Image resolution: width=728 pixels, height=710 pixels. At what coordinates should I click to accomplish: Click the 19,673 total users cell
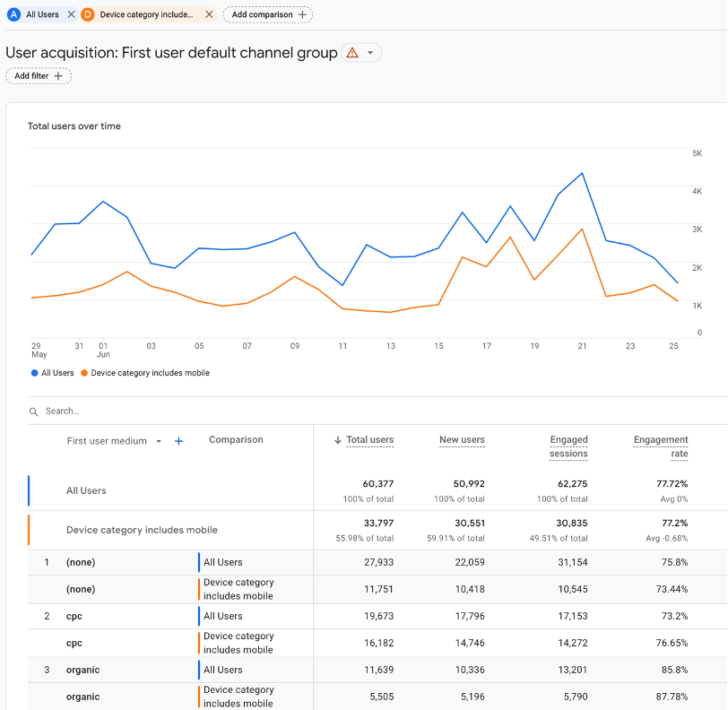(x=378, y=616)
